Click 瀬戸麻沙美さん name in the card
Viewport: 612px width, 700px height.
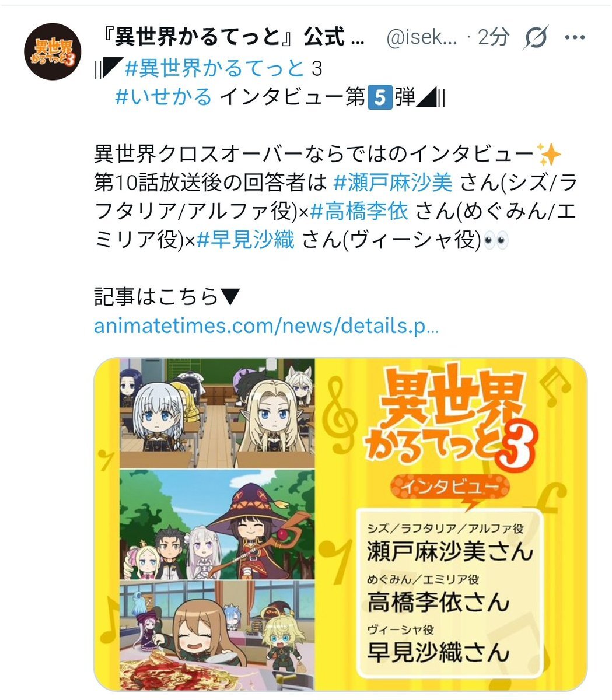click(x=450, y=552)
